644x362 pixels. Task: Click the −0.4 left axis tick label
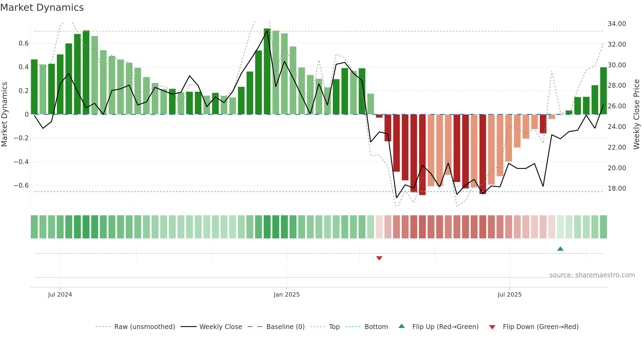tap(21, 162)
